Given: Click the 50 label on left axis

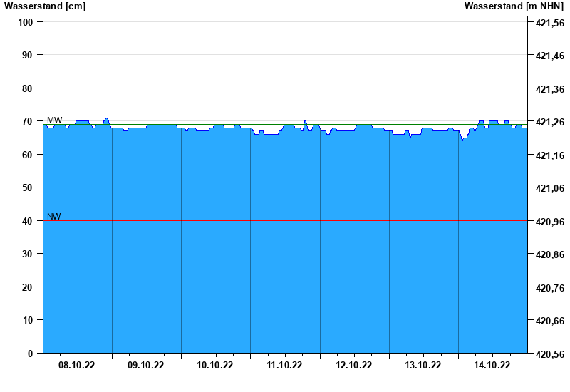Looking at the screenshot, I should tap(28, 187).
